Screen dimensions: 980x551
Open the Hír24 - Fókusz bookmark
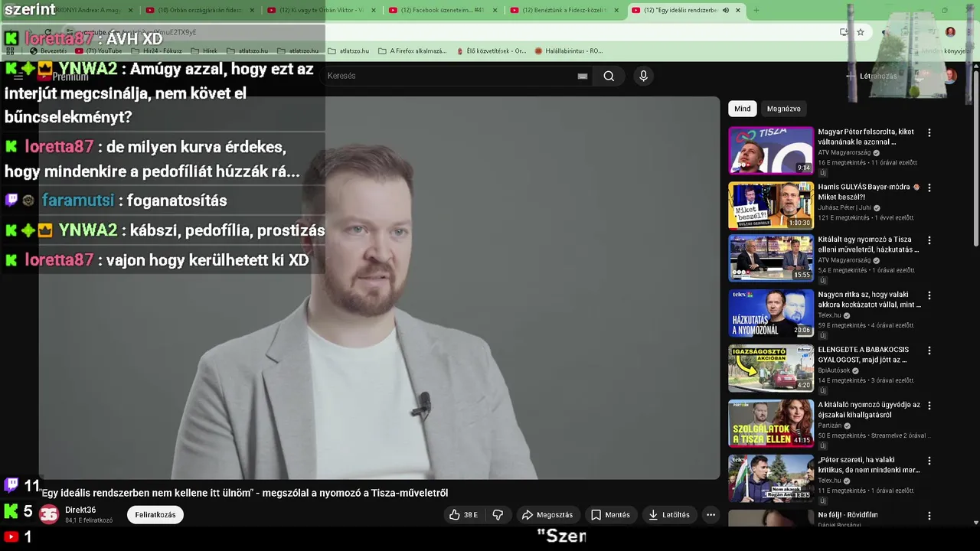[157, 51]
